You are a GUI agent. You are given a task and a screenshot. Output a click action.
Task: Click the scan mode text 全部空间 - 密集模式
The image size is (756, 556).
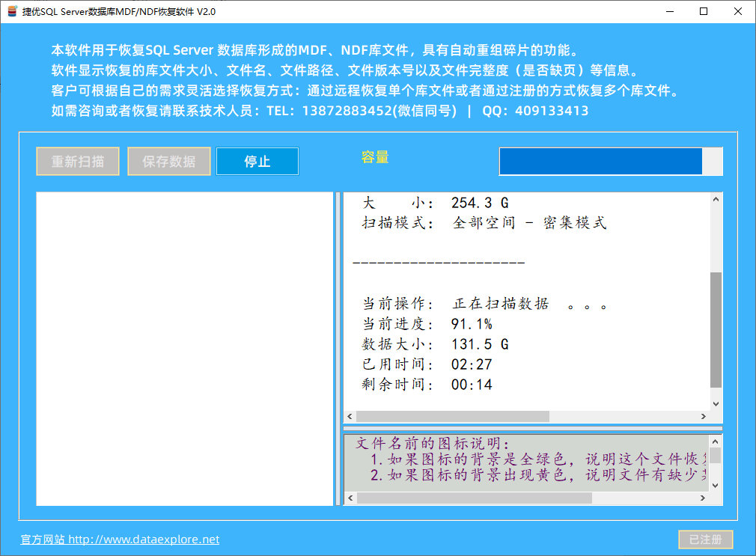tap(529, 223)
